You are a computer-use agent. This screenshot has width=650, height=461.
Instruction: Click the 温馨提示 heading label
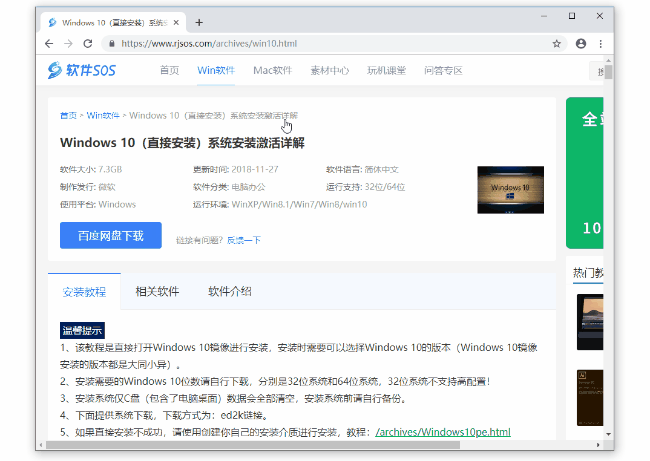[x=82, y=330]
